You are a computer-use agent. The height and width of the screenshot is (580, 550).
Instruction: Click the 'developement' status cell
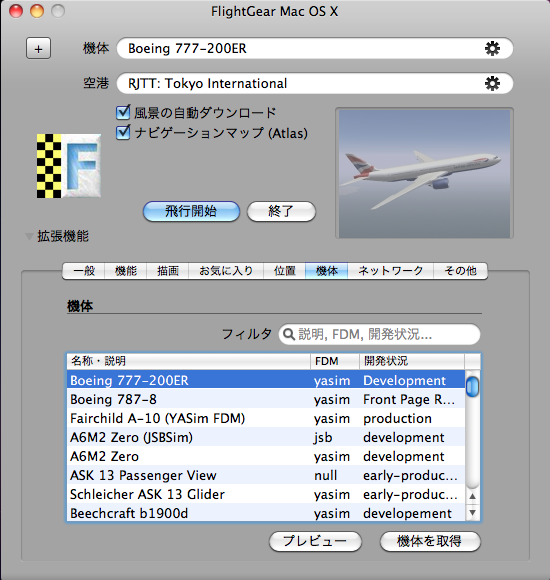pyautogui.click(x=407, y=513)
